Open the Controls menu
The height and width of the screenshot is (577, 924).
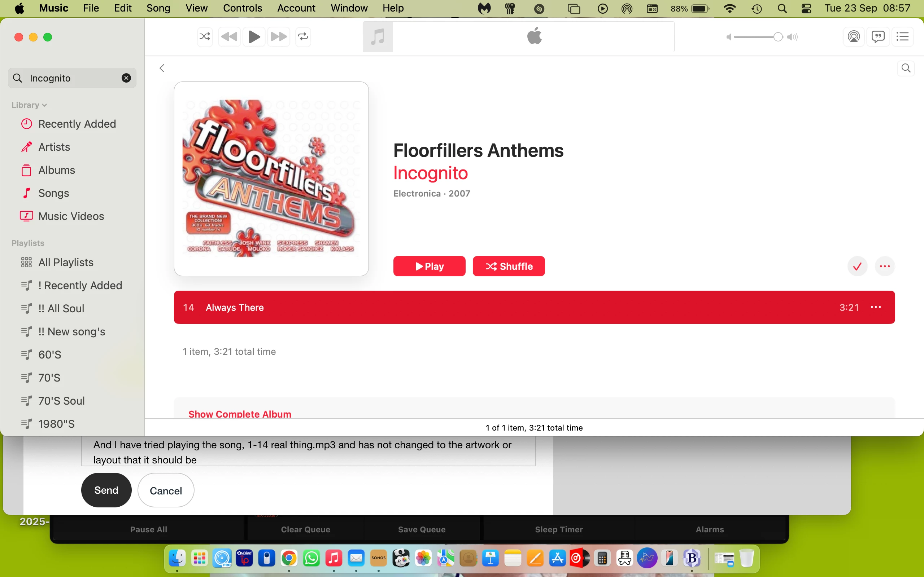click(243, 8)
